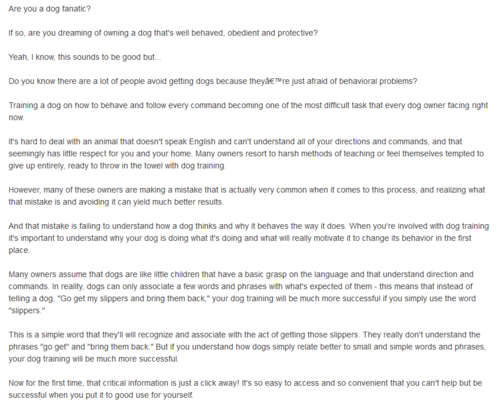Click the word 'place.' ending the paragraph
The width and height of the screenshot is (500, 407).
click(x=19, y=250)
